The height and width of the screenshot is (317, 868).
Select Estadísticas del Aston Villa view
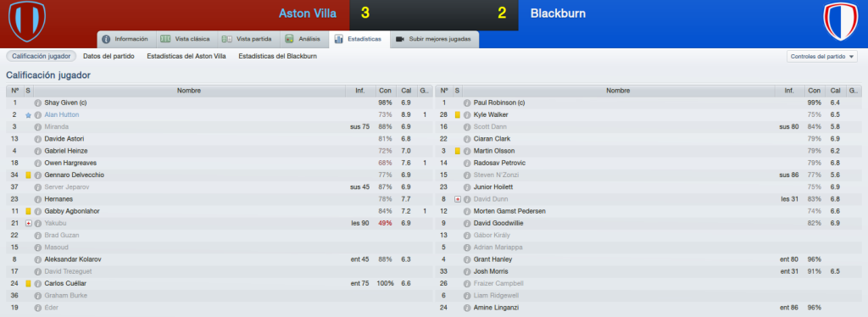(186, 57)
